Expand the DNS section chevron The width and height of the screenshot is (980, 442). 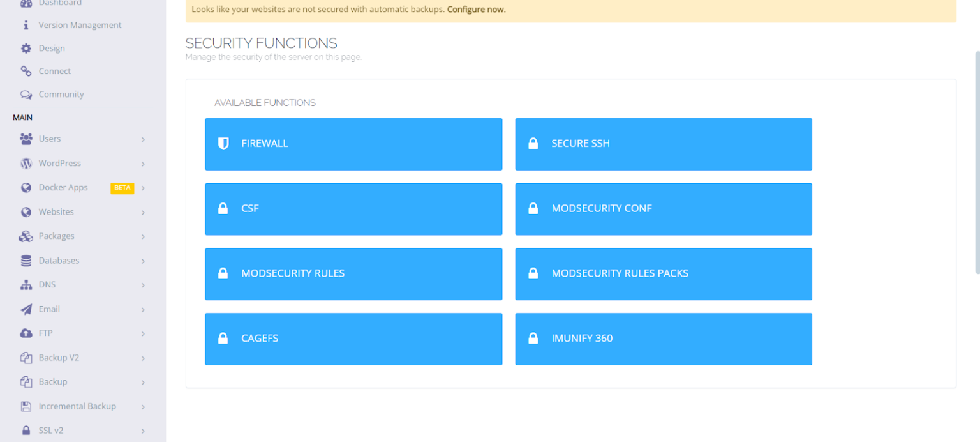tap(143, 284)
